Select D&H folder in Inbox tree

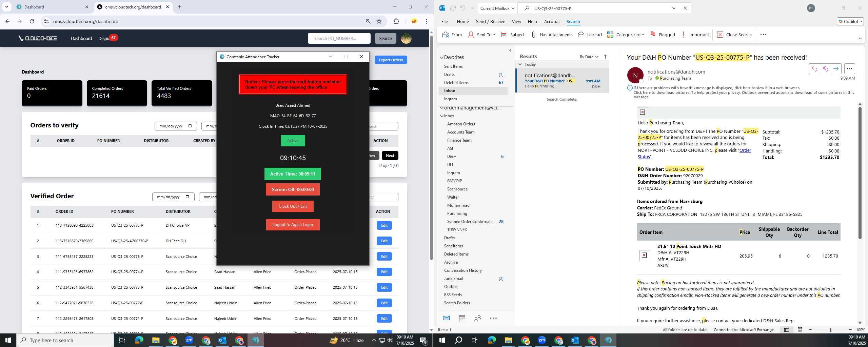(x=452, y=157)
